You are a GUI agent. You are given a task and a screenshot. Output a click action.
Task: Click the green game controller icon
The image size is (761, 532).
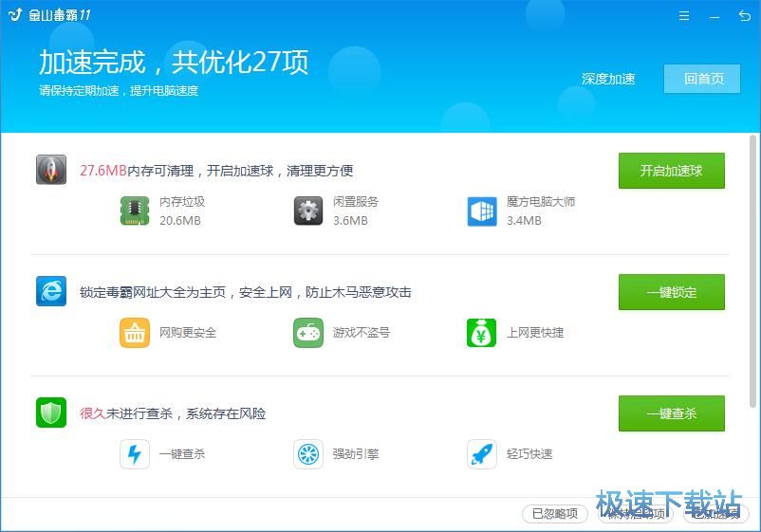308,333
